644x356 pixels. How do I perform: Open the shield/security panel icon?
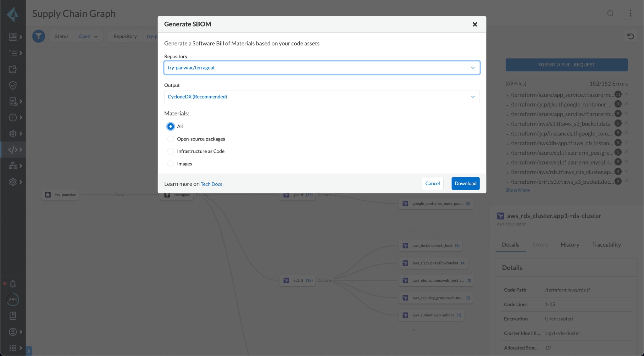(12, 85)
